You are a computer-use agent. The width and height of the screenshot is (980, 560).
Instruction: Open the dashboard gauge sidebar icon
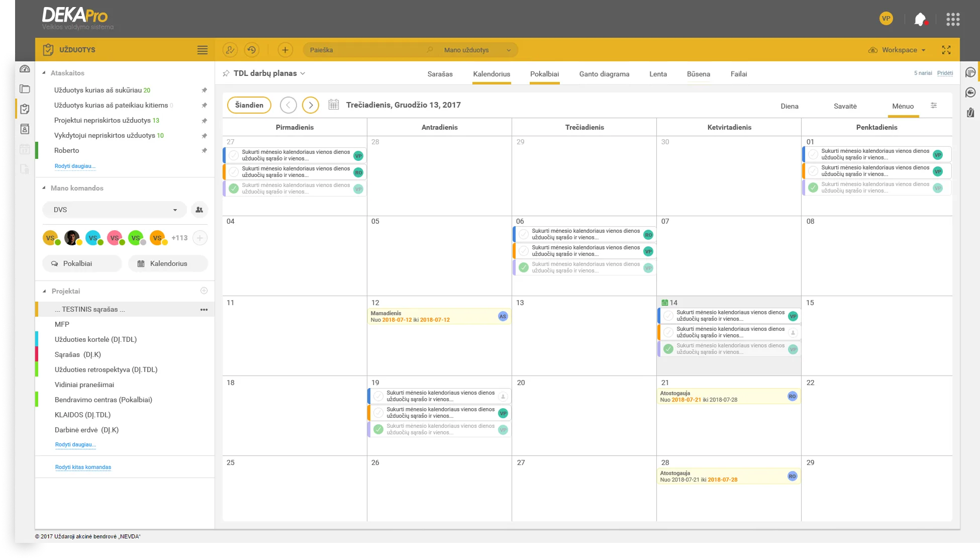tap(25, 69)
